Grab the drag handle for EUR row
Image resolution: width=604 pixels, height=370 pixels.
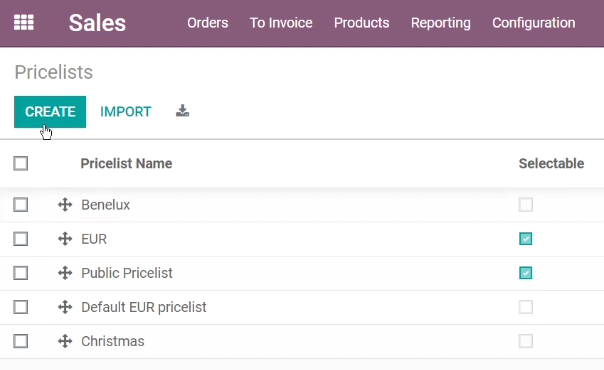point(65,239)
